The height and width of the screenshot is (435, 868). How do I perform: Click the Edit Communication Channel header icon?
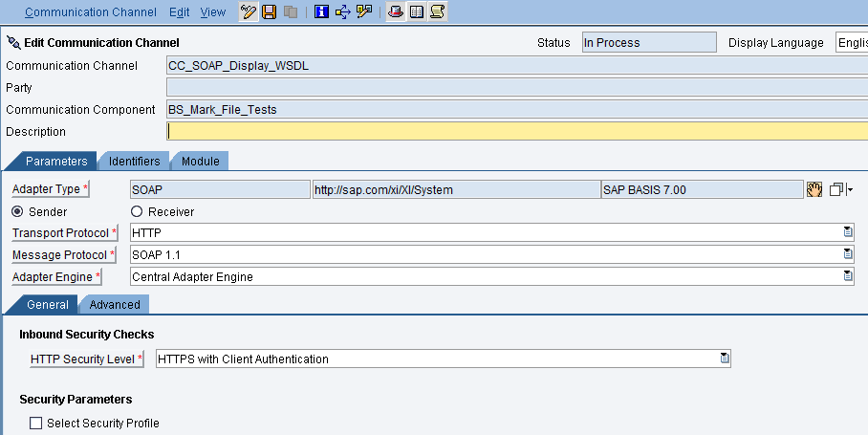pyautogui.click(x=13, y=43)
